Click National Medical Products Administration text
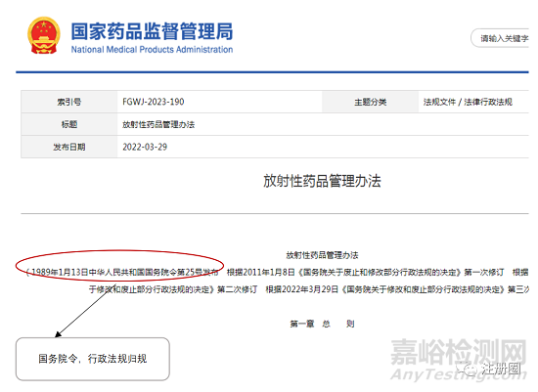Image resolution: width=538 pixels, height=392 pixels. tap(152, 50)
